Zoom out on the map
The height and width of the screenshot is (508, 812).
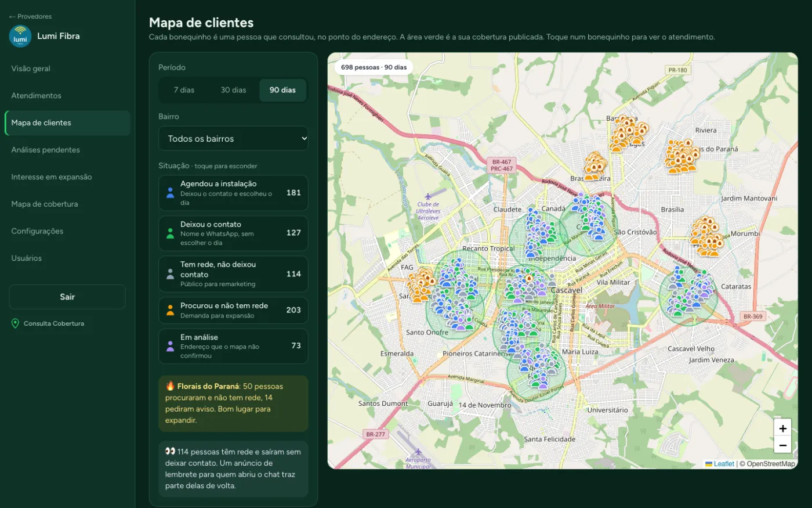[x=782, y=445]
